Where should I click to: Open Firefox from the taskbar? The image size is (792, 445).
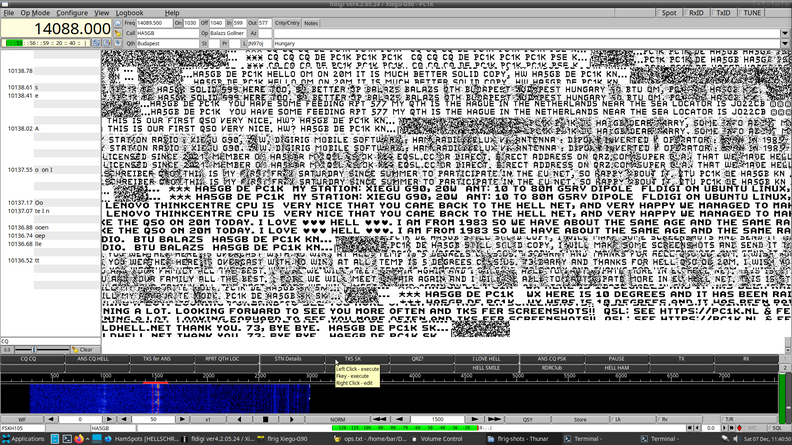[79, 438]
